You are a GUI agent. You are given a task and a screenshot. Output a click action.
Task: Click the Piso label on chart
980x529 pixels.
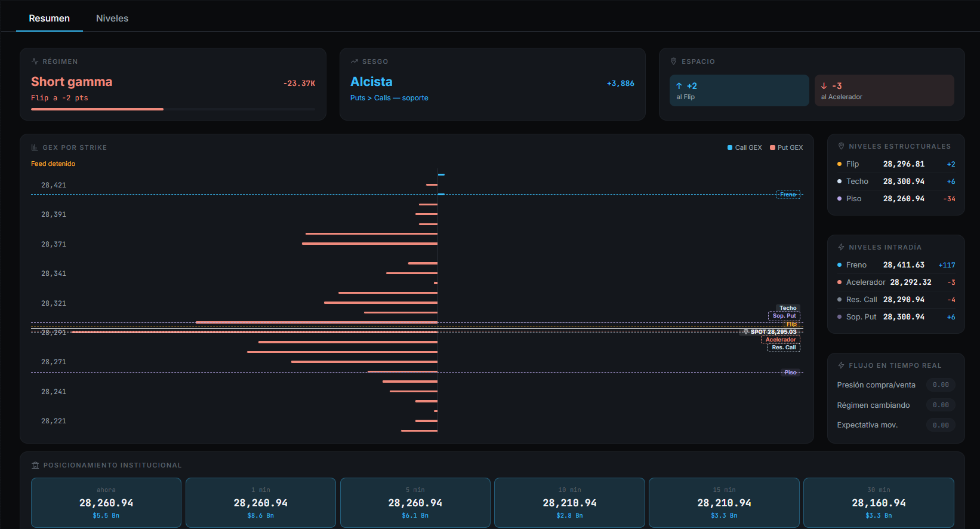[791, 373]
